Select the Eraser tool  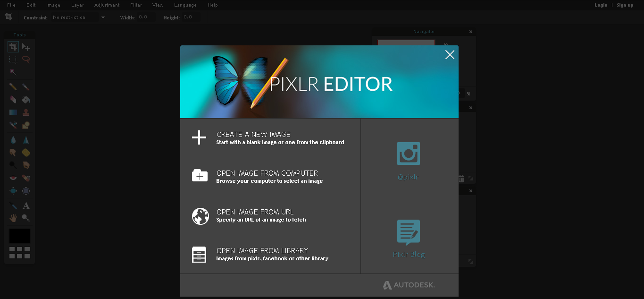pos(13,100)
